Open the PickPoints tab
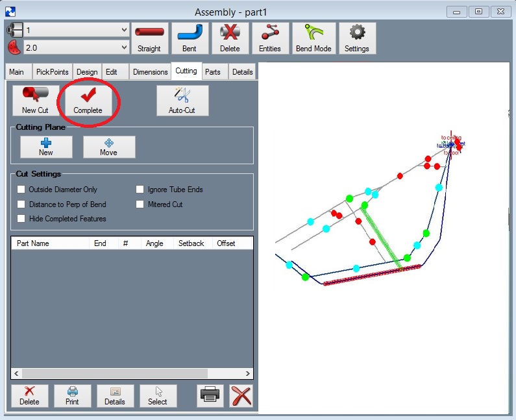The width and height of the screenshot is (516, 420). click(x=53, y=72)
